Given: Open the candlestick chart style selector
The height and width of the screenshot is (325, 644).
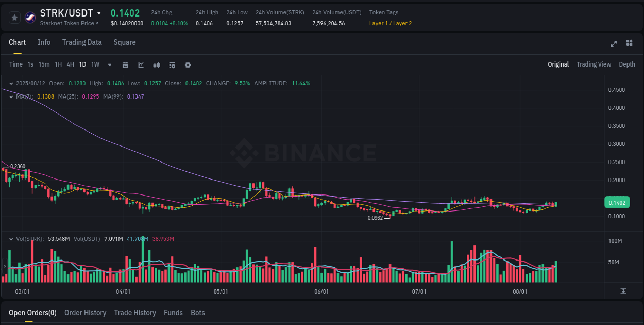Looking at the screenshot, I should click(x=156, y=64).
